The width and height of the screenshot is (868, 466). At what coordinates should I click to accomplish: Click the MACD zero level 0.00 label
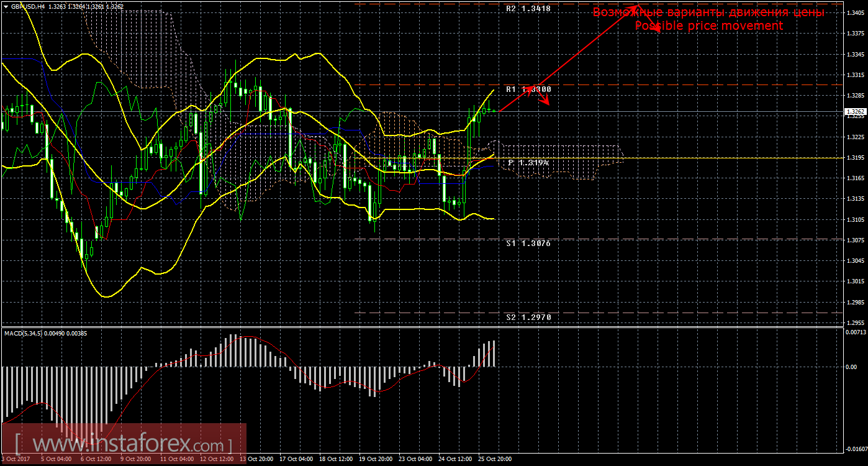(851, 367)
